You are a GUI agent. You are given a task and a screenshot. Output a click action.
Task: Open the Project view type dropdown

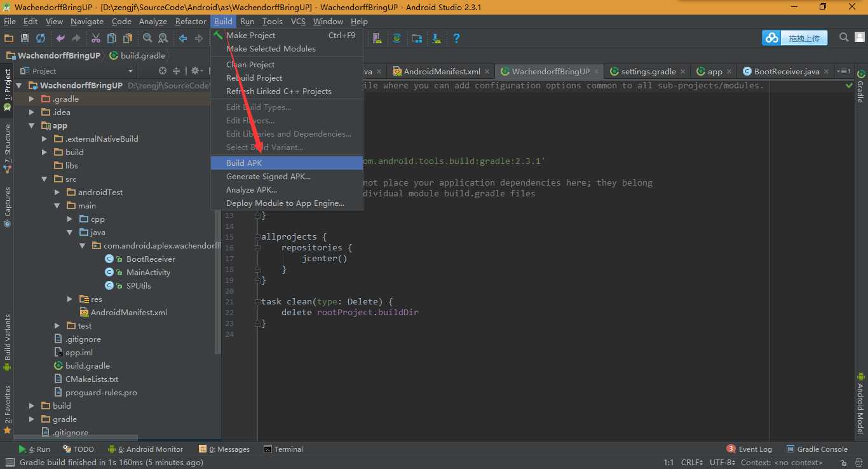[x=78, y=71]
